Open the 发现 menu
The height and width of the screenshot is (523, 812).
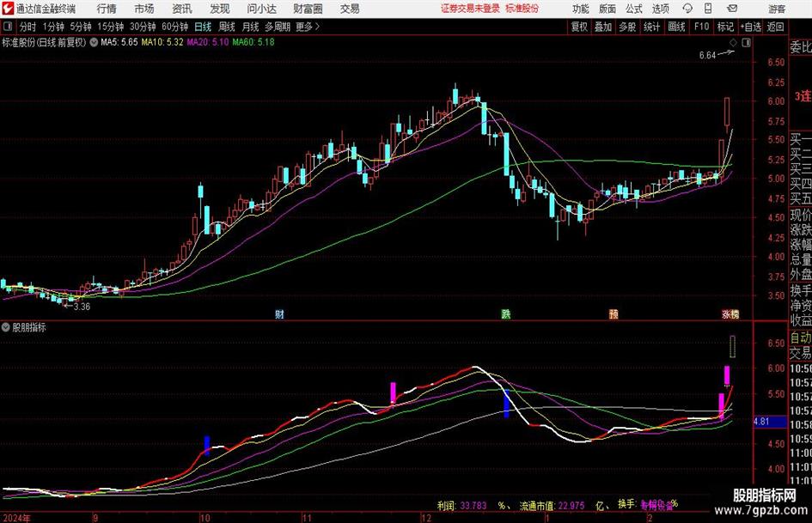[x=220, y=9]
